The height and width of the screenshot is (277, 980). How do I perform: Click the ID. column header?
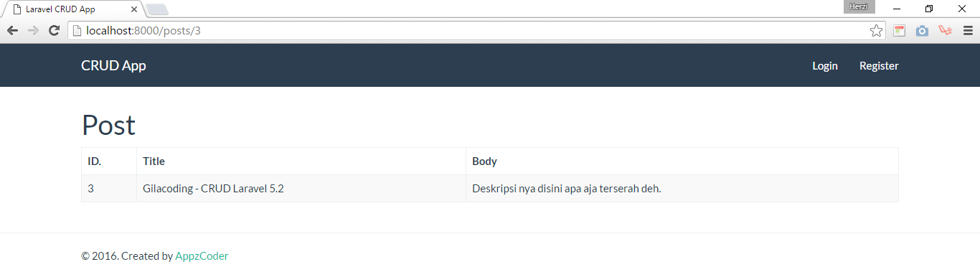[x=109, y=161]
